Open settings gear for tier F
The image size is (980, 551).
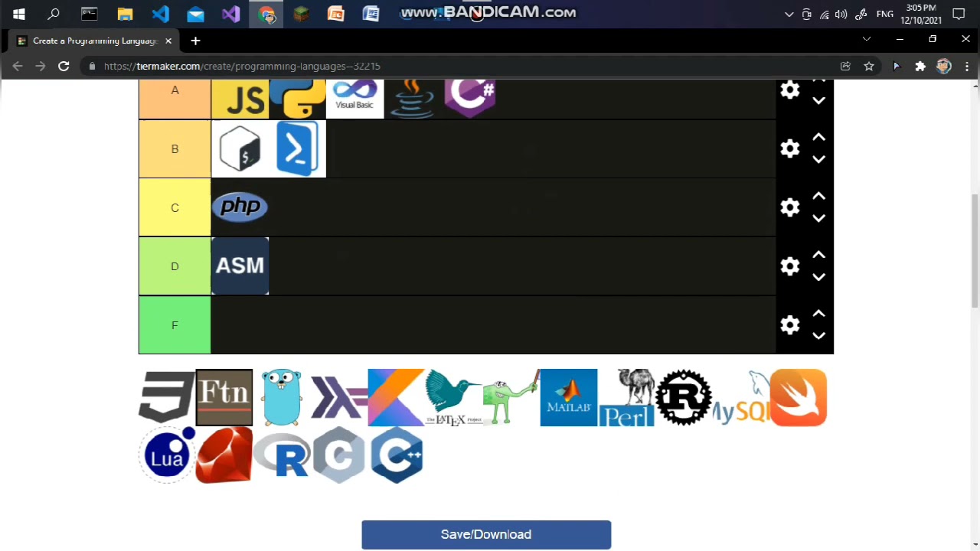click(790, 324)
